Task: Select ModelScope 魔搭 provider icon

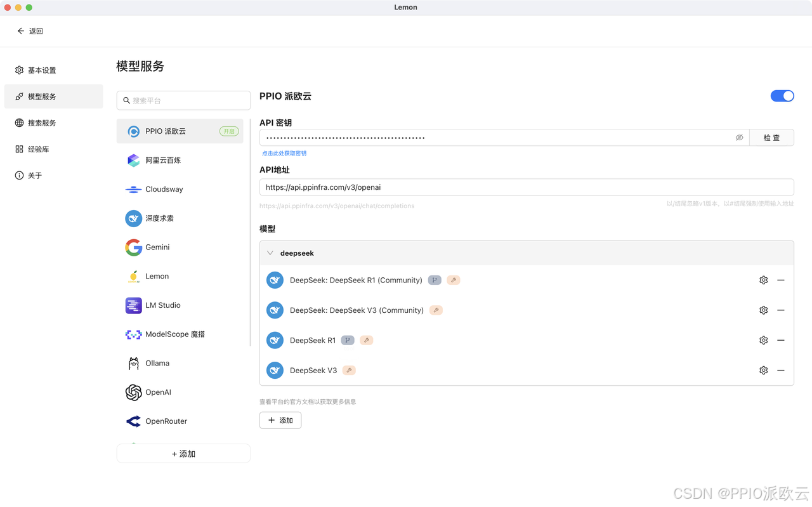Action: 133,334
